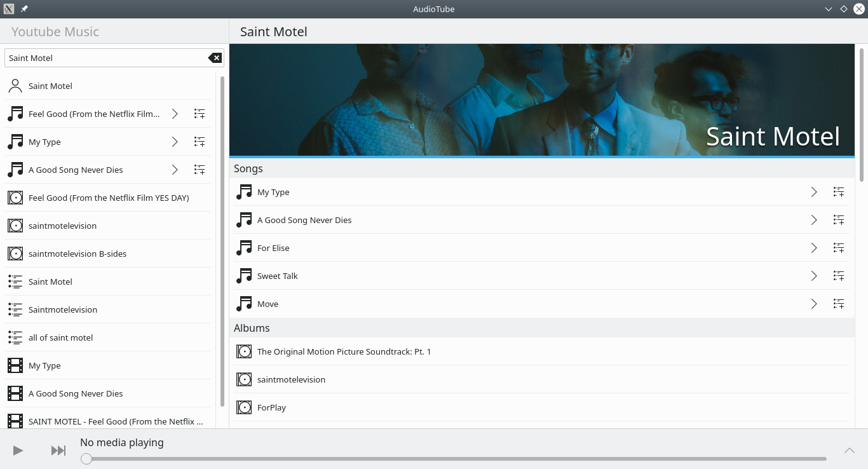Add For Elise to queue
This screenshot has height=469, width=868.
[839, 248]
